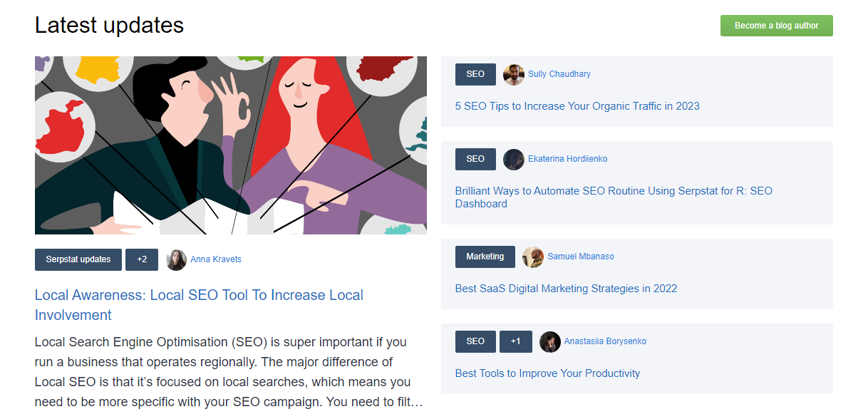Select the Serpstat updates category tag
868x419 pixels.
click(78, 259)
